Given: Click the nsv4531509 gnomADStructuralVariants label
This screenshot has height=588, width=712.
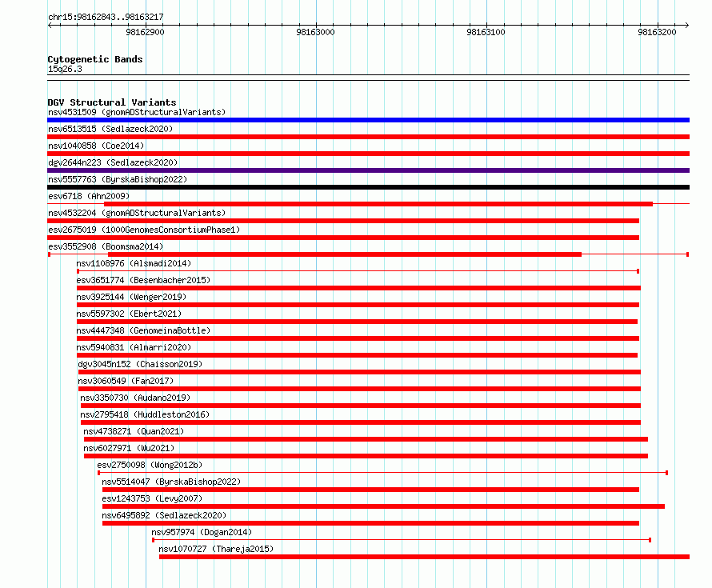Looking at the screenshot, I should 137,112.
